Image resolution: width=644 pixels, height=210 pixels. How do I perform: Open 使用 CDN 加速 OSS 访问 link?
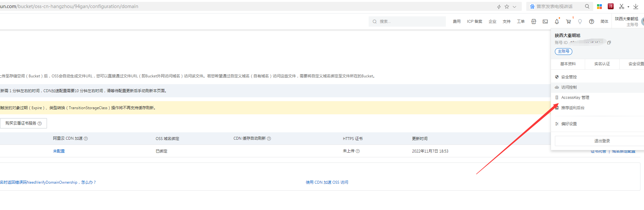coord(327,182)
